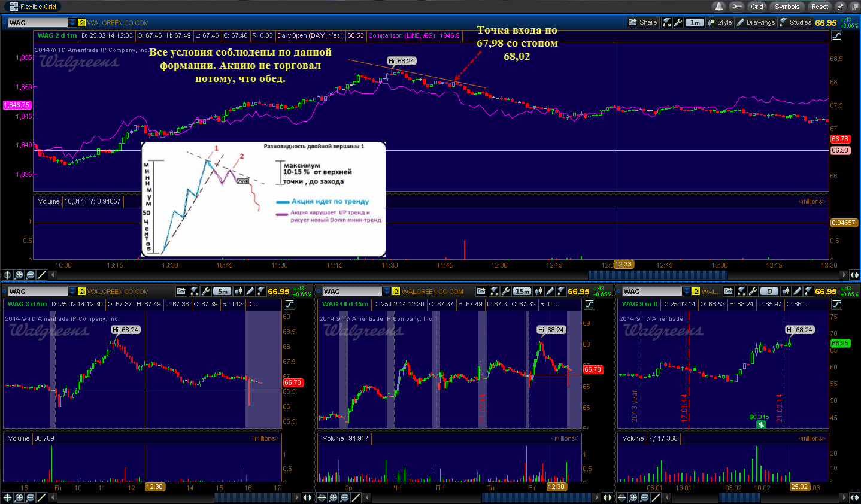Image resolution: width=861 pixels, height=504 pixels.
Task: Click the chart settings wrench in 1m chart
Action: (x=678, y=22)
